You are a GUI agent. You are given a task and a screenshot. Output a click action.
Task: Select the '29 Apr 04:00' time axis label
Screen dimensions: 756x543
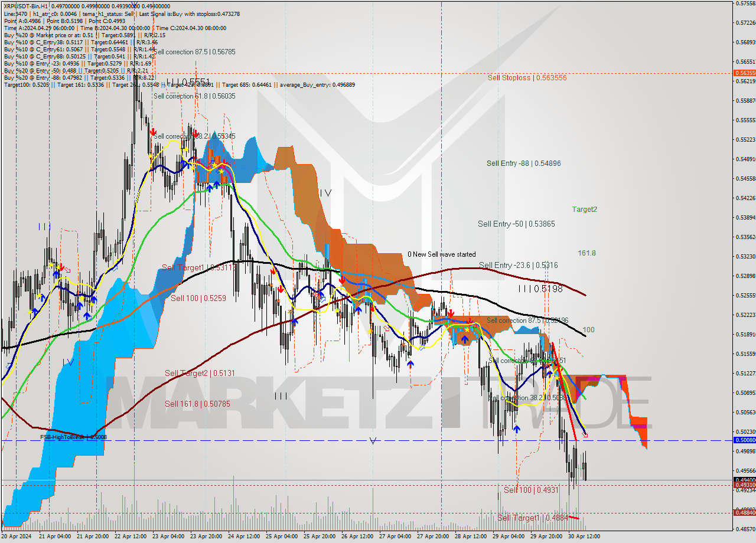(509, 536)
